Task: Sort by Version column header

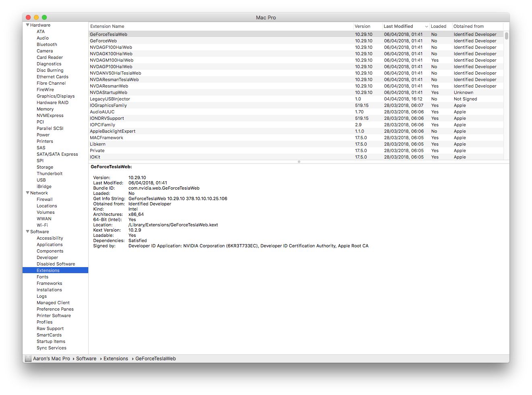Action: tap(368, 26)
